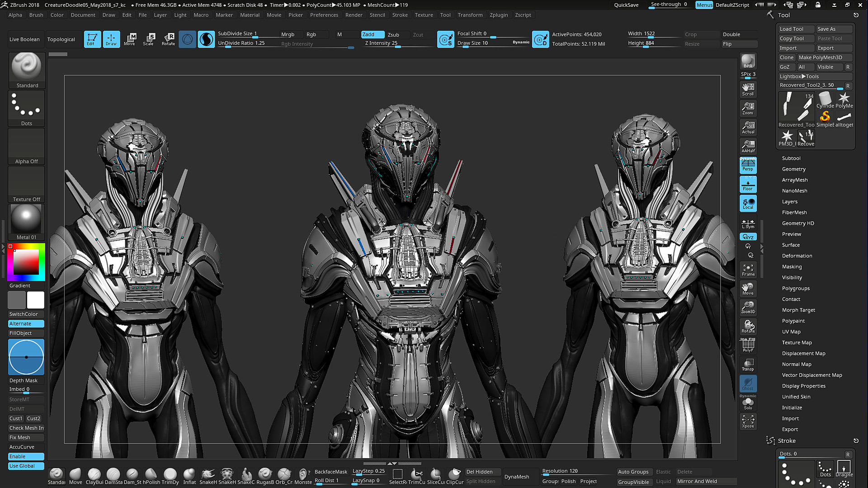Open the Preferences menu

click(x=324, y=15)
